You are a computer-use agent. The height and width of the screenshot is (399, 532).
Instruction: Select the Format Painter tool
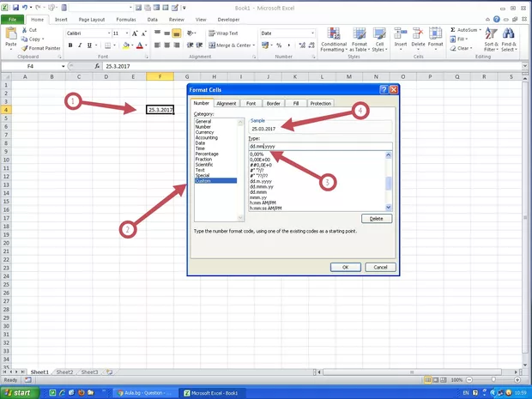coord(40,48)
